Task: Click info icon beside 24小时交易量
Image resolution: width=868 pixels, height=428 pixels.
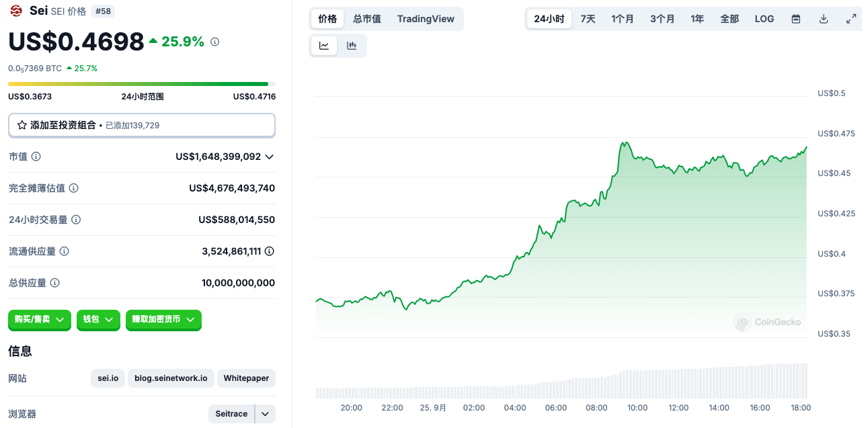Action: pyautogui.click(x=76, y=220)
